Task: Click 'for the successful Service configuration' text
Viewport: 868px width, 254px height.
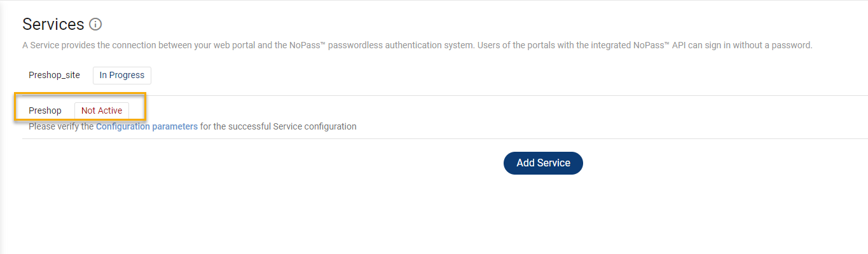Action: pyautogui.click(x=278, y=126)
